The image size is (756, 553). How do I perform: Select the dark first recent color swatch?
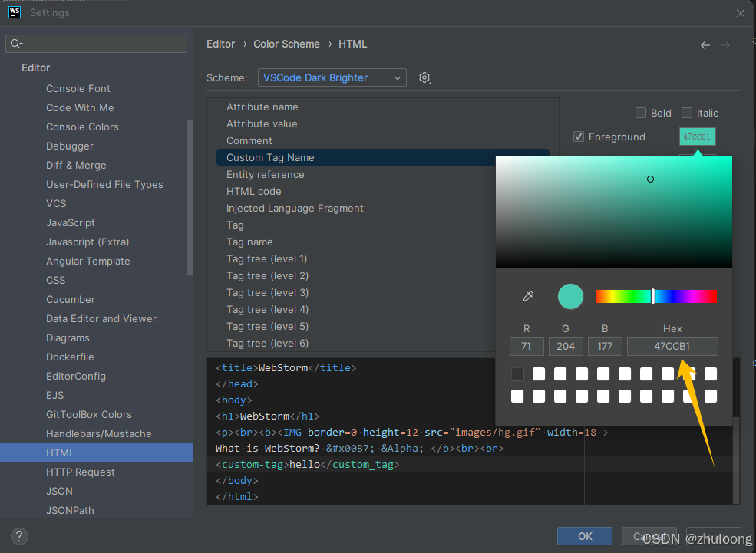pyautogui.click(x=517, y=374)
